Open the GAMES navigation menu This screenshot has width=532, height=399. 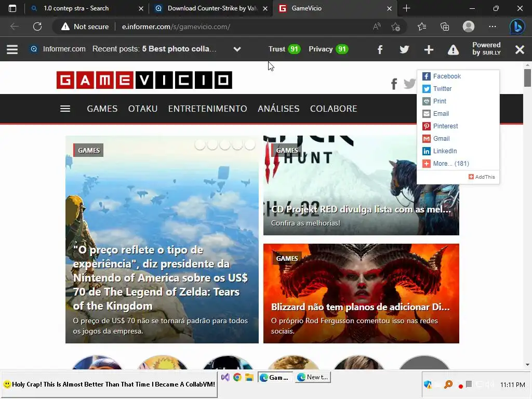click(102, 109)
